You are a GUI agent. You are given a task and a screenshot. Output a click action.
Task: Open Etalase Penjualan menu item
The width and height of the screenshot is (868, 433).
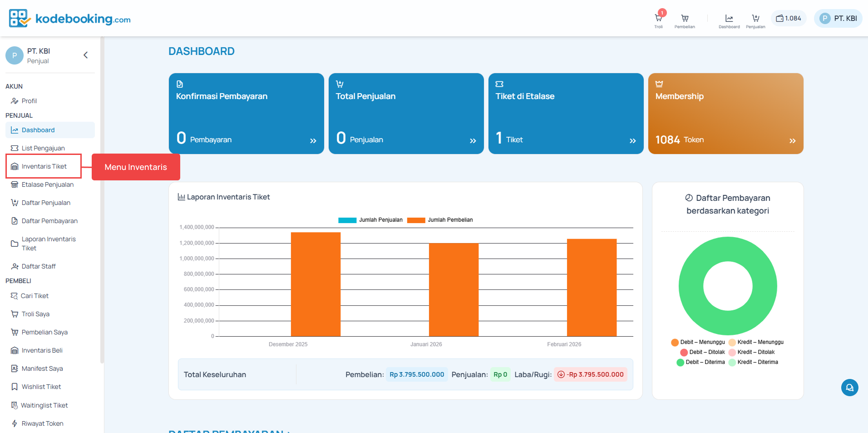[47, 184]
